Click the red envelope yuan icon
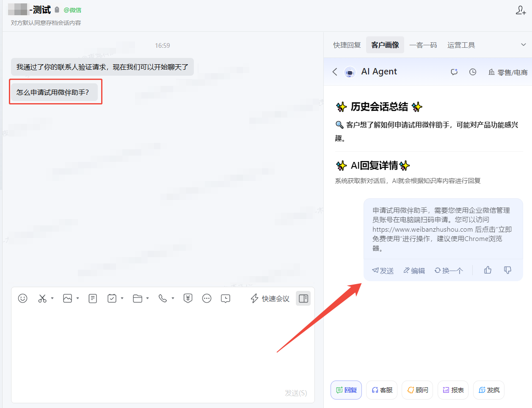Image resolution: width=532 pixels, height=408 pixels. [188, 298]
